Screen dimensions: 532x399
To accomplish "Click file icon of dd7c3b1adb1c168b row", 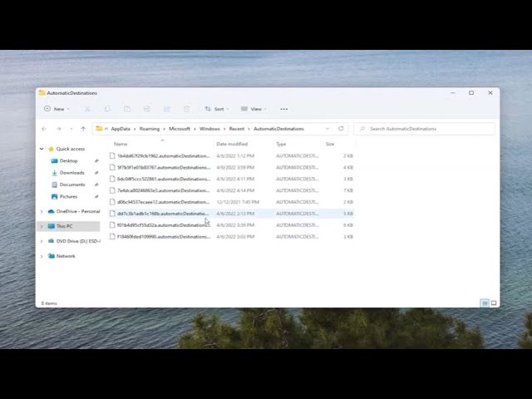I will tap(112, 214).
